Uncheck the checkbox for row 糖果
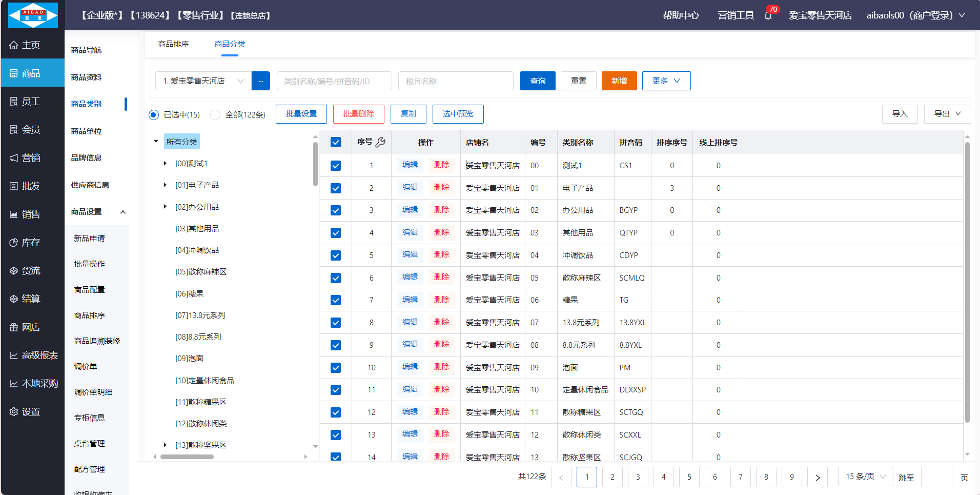This screenshot has width=980, height=495. [x=336, y=300]
